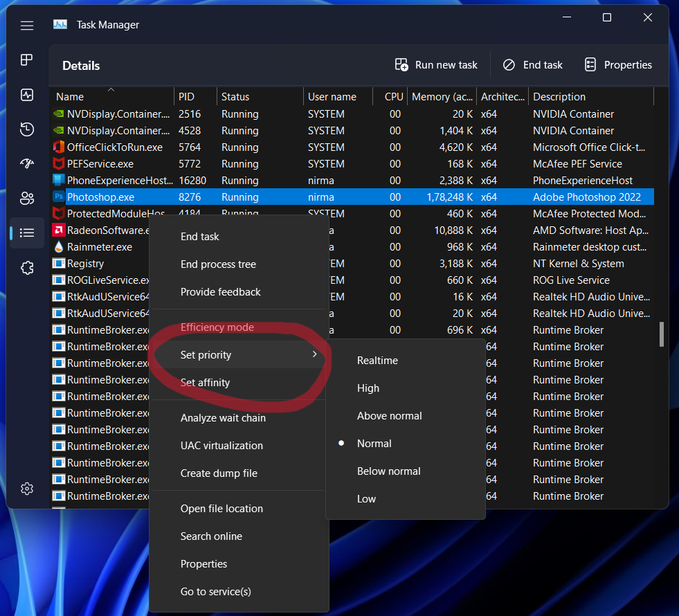
Task: Choose Set affinity menu entry
Action: [239, 382]
